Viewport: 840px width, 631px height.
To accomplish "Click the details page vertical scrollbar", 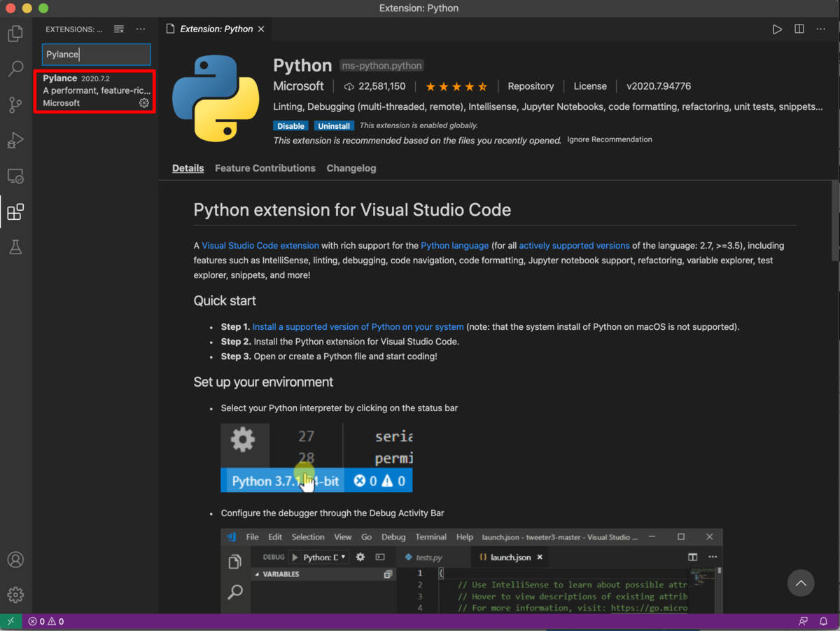I will pos(835,221).
